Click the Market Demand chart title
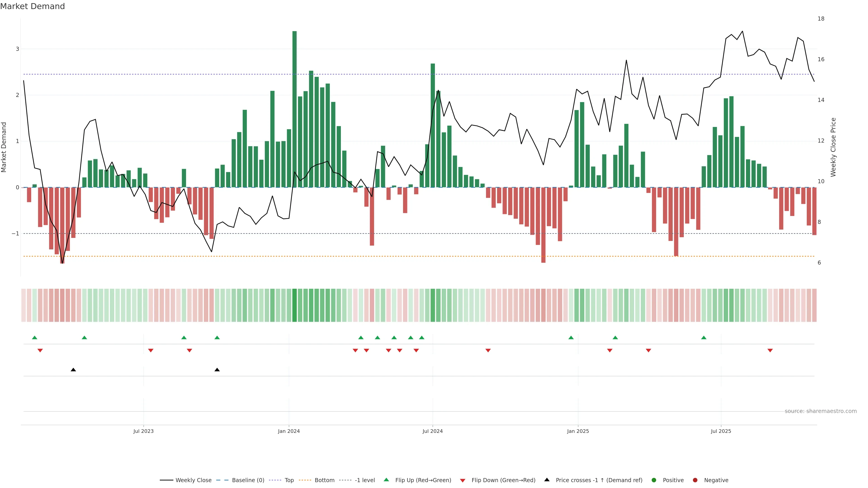 click(x=32, y=6)
